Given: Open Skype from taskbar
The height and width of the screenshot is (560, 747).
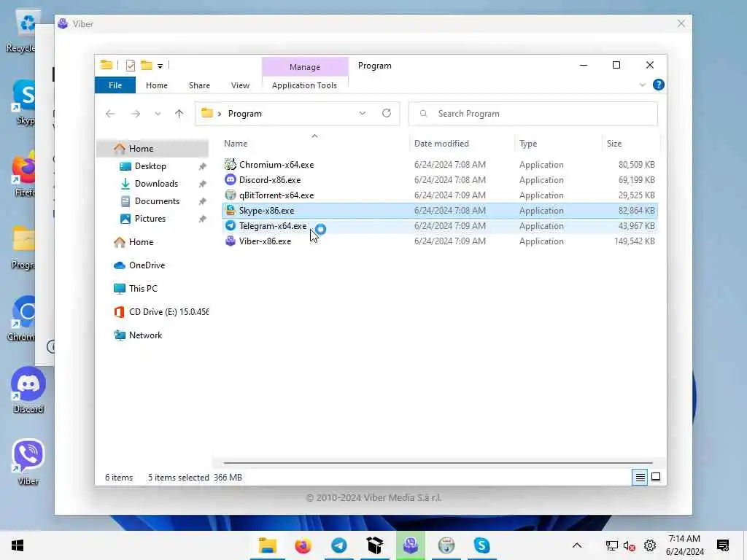Looking at the screenshot, I should (x=481, y=545).
